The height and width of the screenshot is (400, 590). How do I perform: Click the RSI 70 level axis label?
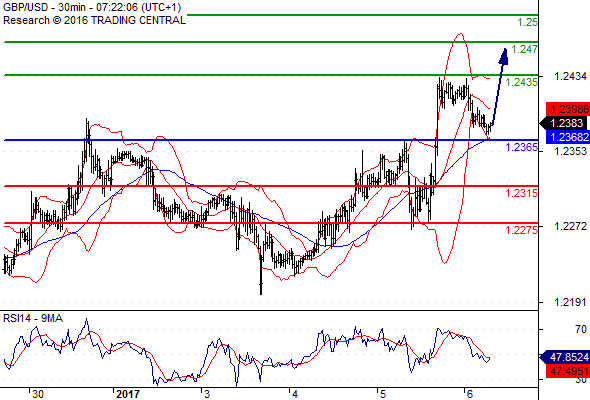pos(581,329)
